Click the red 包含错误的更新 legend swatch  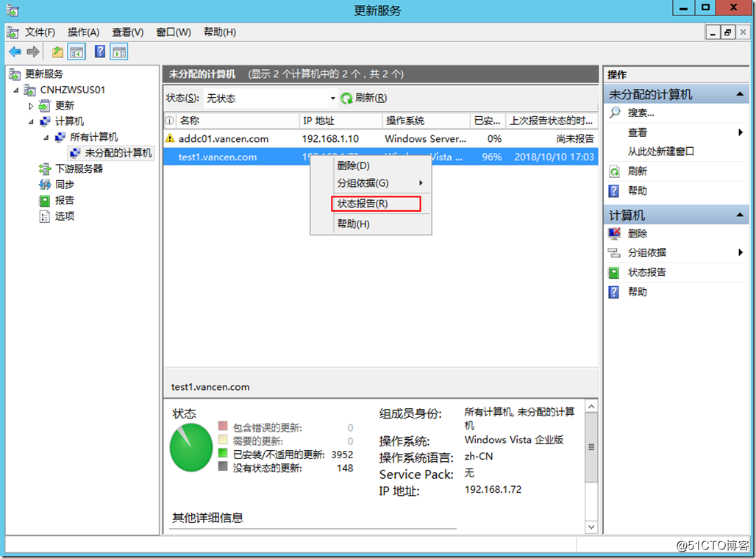click(223, 426)
